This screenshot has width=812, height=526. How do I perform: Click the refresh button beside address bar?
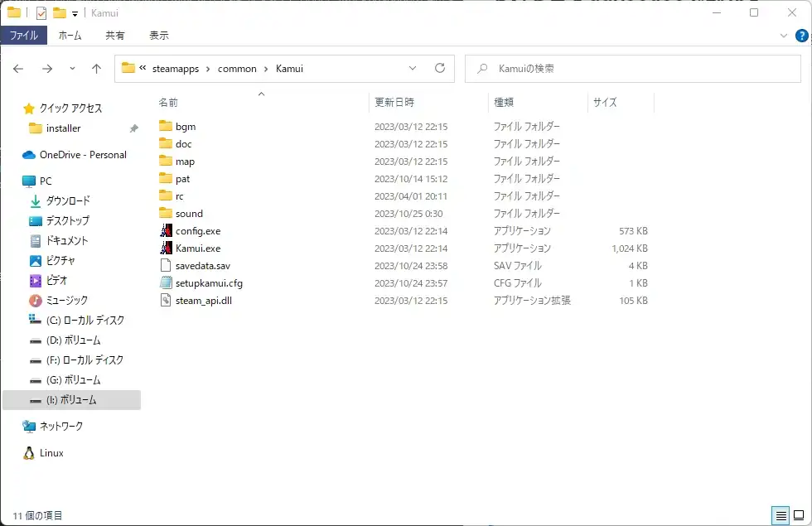440,69
